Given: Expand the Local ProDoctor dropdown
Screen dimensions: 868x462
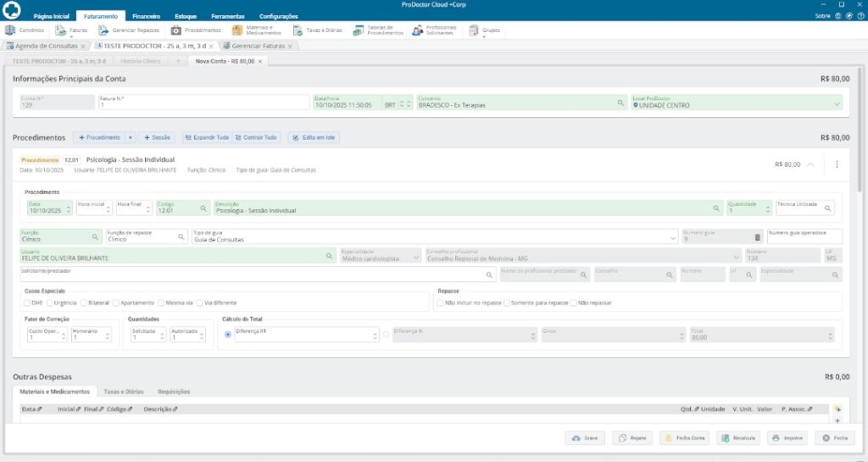Looking at the screenshot, I should (x=837, y=103).
